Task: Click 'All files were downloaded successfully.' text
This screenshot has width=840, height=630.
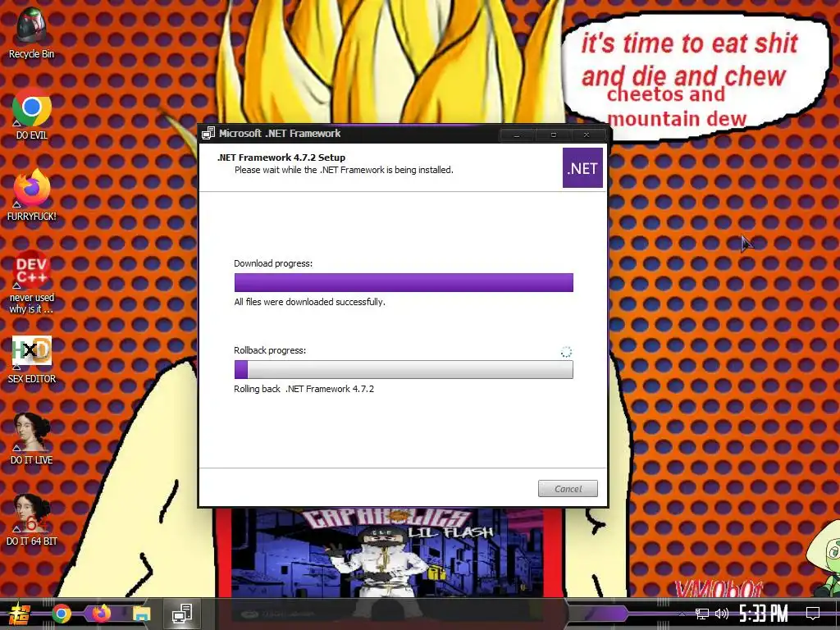Action: 309,302
